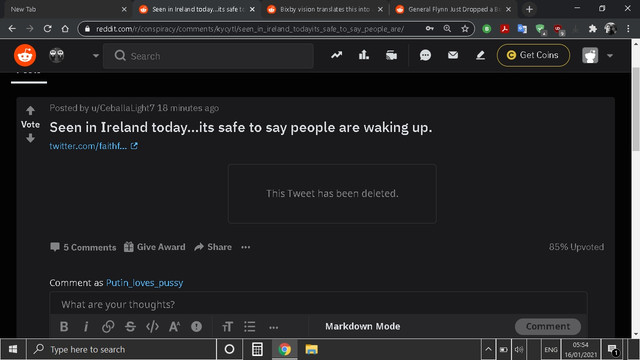Click Give Award on the post

(155, 247)
